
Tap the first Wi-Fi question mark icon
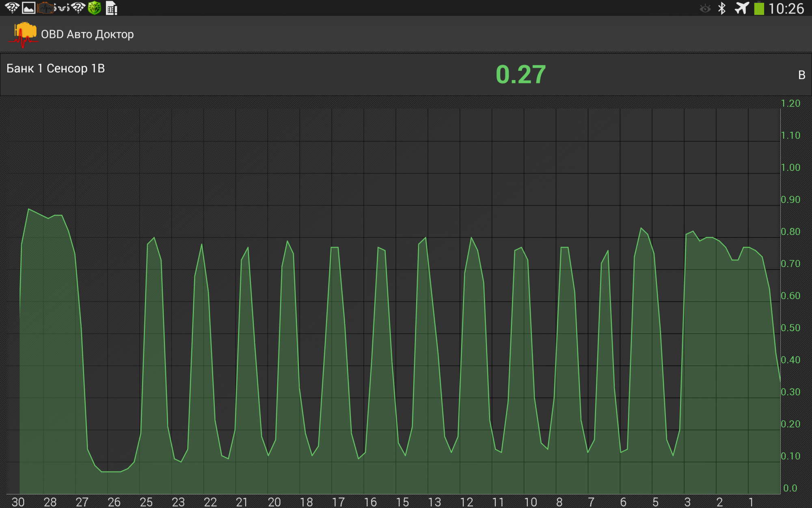[x=12, y=8]
